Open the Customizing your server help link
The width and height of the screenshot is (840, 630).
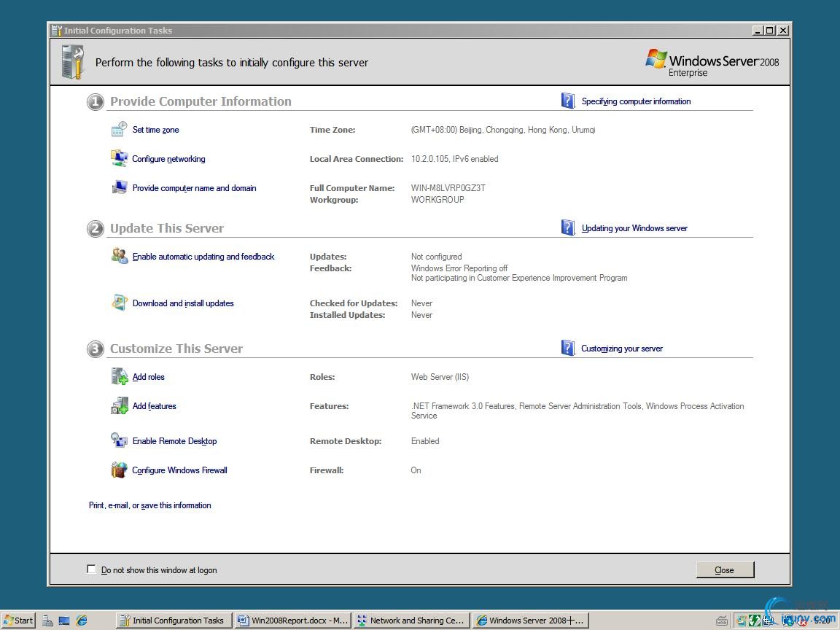click(x=622, y=349)
